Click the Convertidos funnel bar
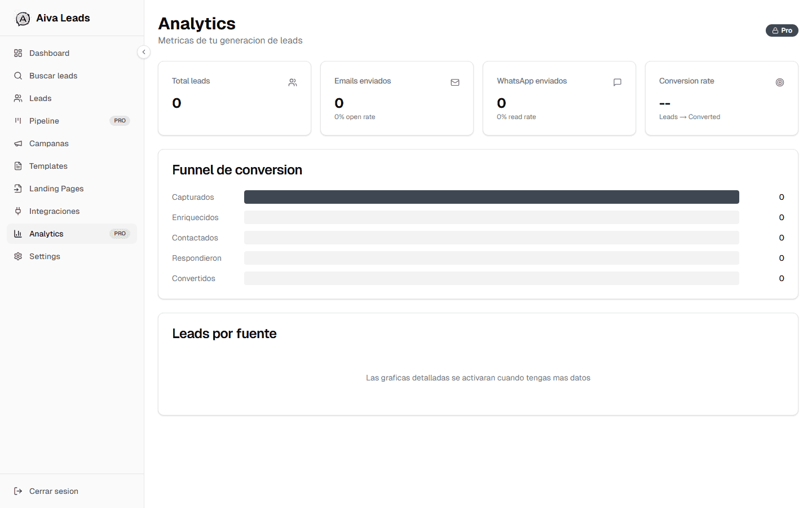 click(492, 278)
